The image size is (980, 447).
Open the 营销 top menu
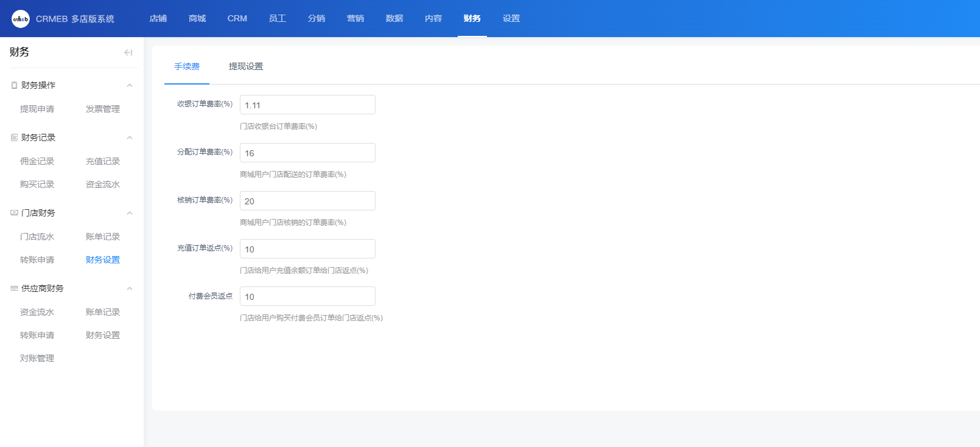(355, 19)
